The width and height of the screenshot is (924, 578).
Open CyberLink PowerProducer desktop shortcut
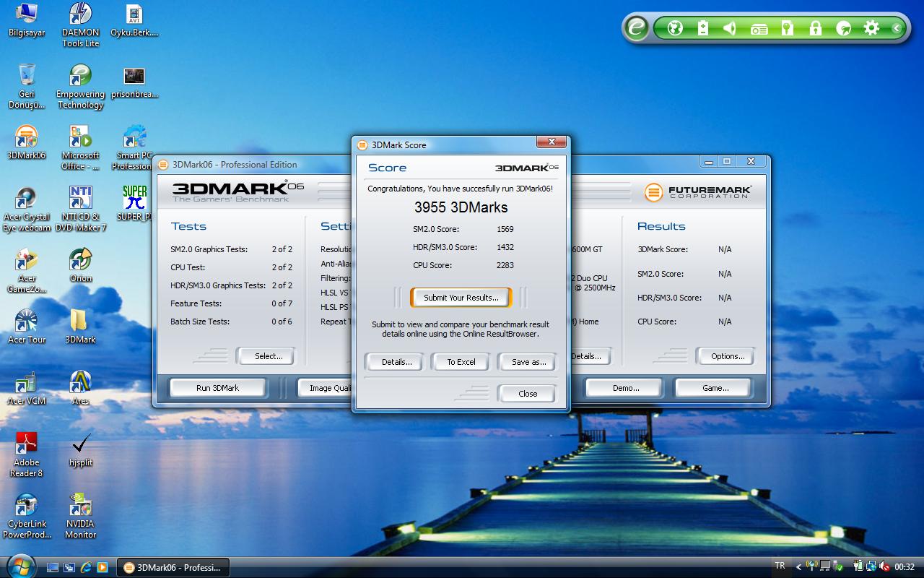pos(27,517)
